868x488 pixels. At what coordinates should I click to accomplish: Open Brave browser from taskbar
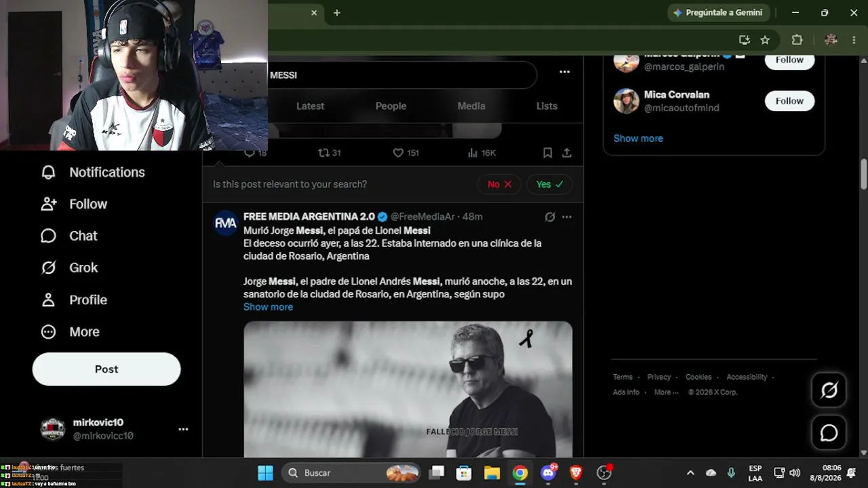[x=576, y=473]
